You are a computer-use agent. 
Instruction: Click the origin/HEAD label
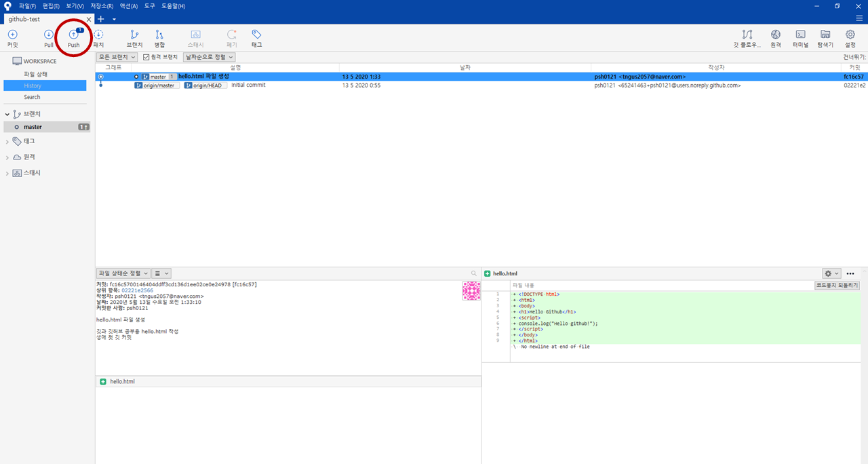click(x=205, y=85)
